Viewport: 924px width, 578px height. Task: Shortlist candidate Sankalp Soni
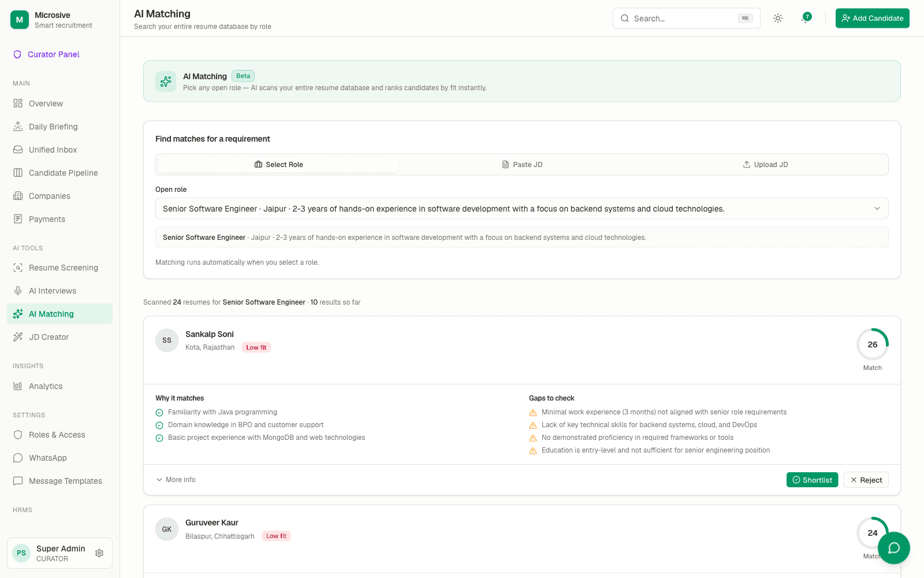812,480
